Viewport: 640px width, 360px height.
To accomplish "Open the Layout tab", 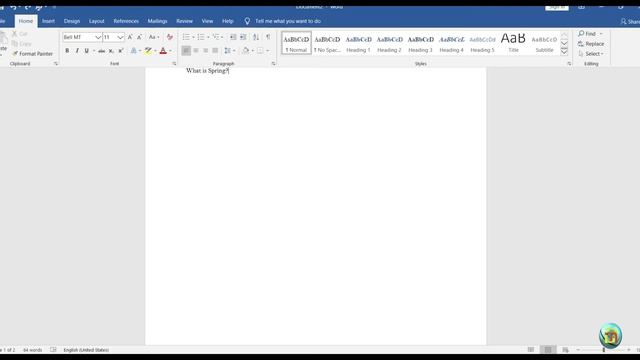I will [97, 21].
